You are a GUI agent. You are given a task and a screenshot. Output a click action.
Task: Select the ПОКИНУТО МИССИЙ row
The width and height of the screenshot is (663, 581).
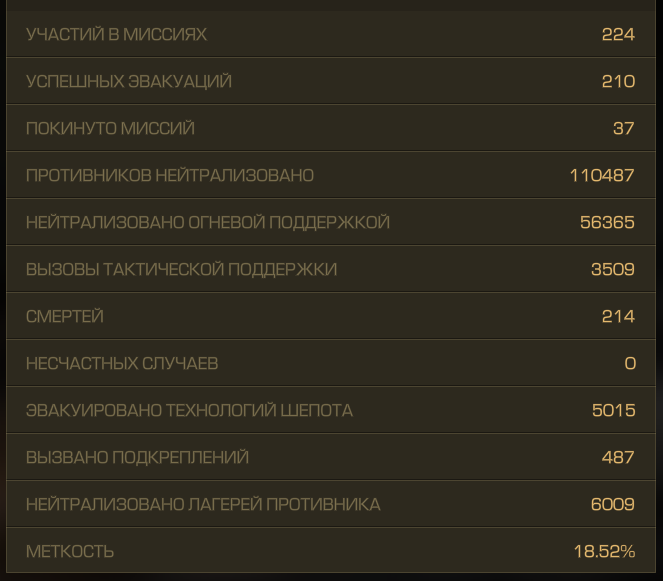331,128
